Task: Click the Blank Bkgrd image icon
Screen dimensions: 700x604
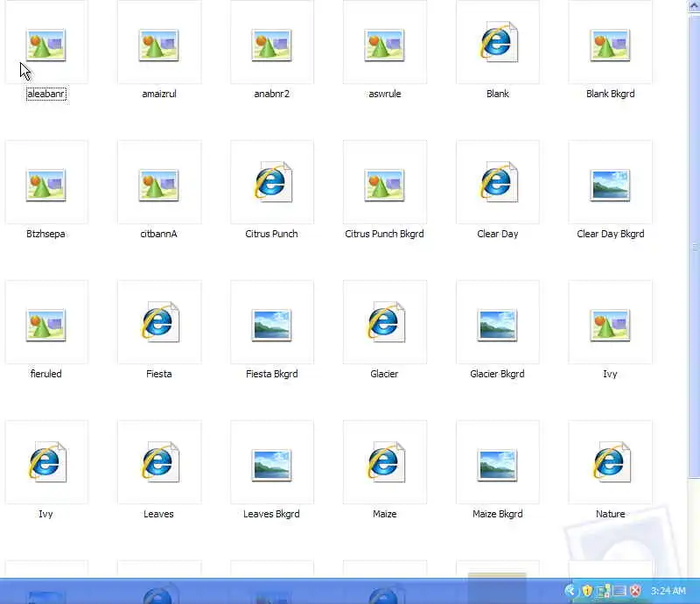Action: (x=610, y=45)
